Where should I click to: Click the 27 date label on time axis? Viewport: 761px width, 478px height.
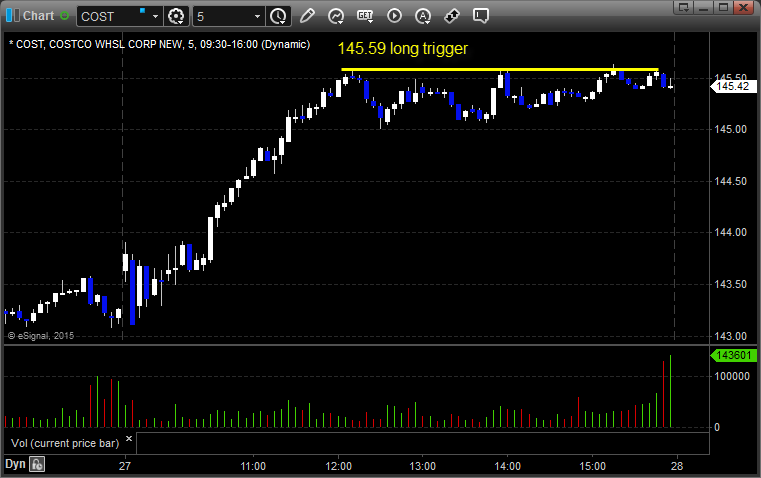click(x=125, y=466)
